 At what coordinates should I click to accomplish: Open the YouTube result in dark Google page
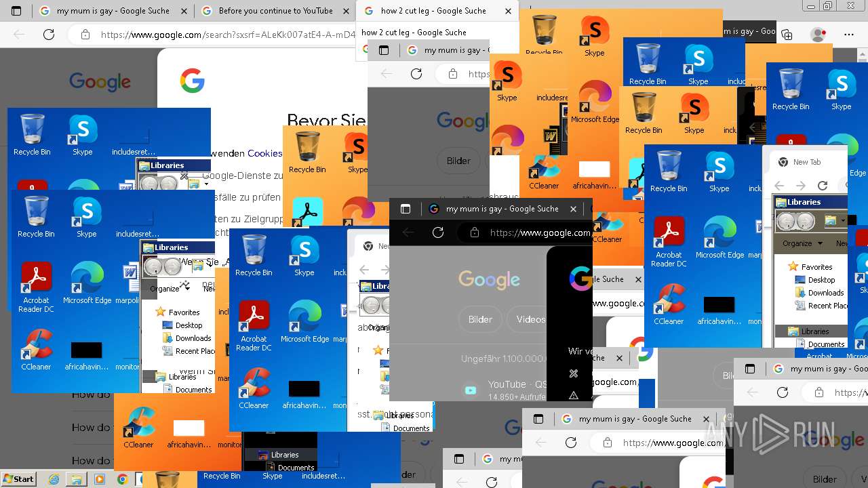pyautogui.click(x=517, y=384)
